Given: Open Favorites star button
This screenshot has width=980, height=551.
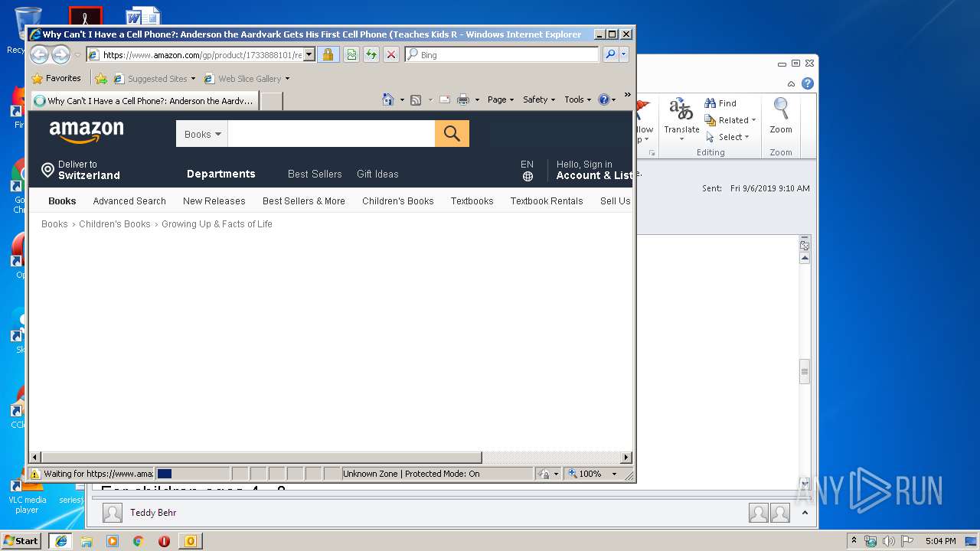Looking at the screenshot, I should coord(57,78).
